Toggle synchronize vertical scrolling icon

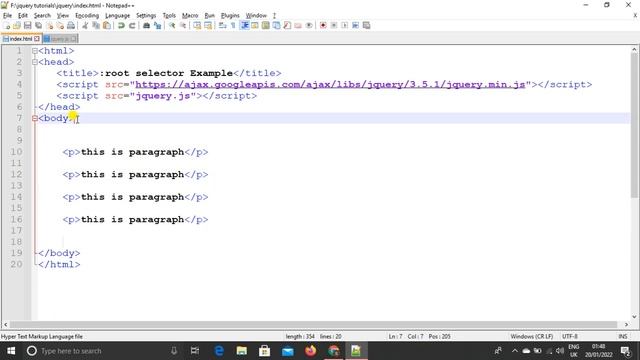coord(197,25)
